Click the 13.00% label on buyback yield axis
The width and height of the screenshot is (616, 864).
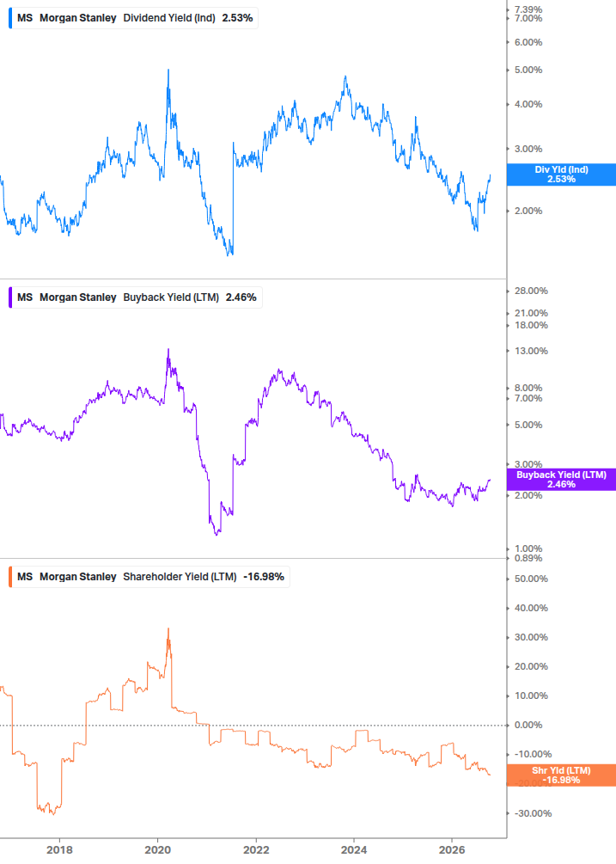531,351
